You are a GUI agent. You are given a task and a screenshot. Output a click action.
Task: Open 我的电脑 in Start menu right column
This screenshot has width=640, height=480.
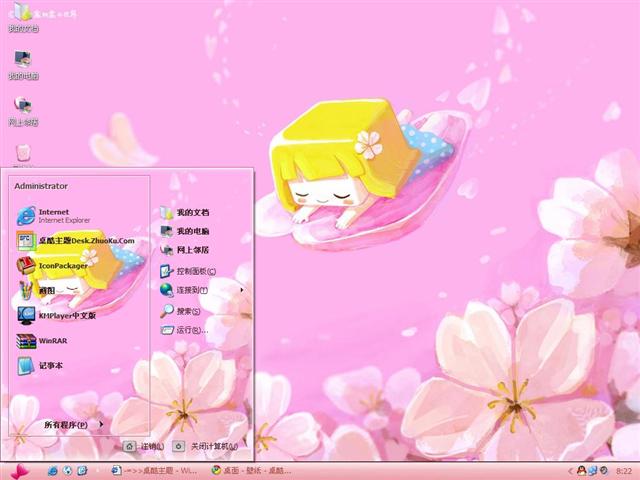(185, 231)
